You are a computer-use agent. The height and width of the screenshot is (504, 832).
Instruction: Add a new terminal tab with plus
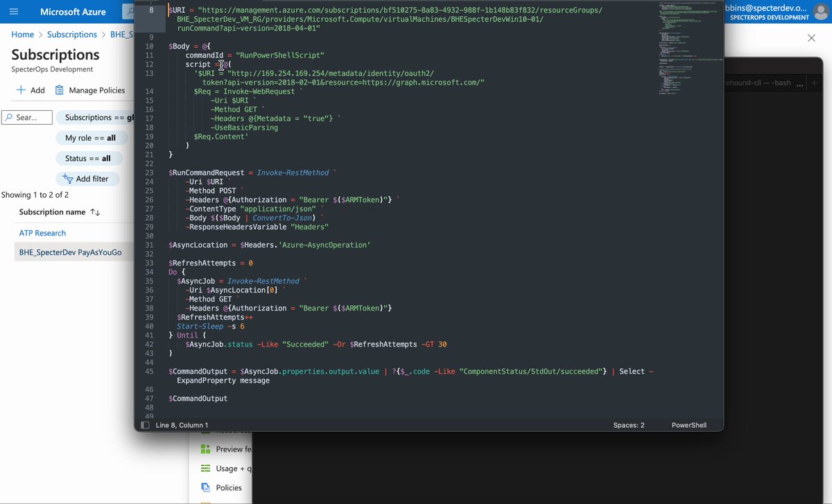[x=815, y=82]
